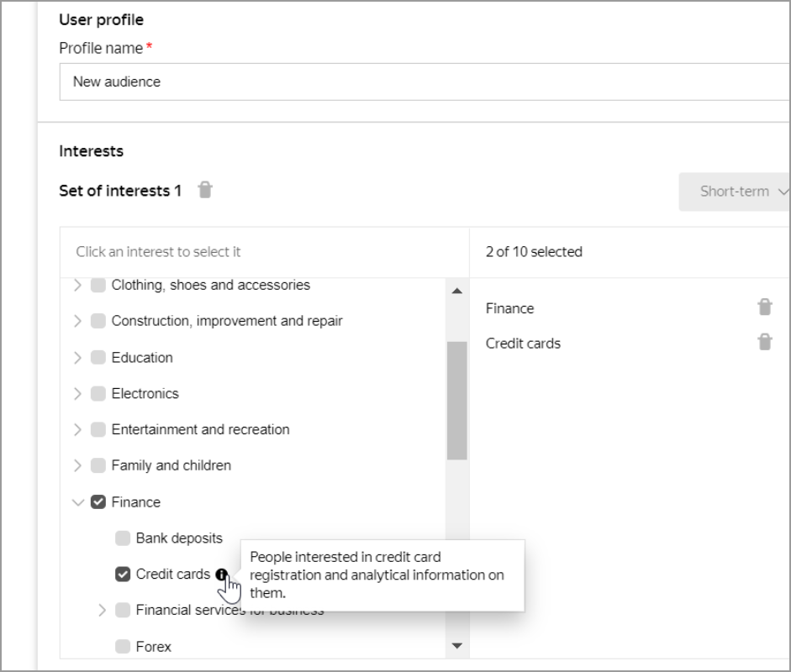Check the Bank deposits checkbox
The height and width of the screenshot is (672, 791).
click(x=123, y=538)
